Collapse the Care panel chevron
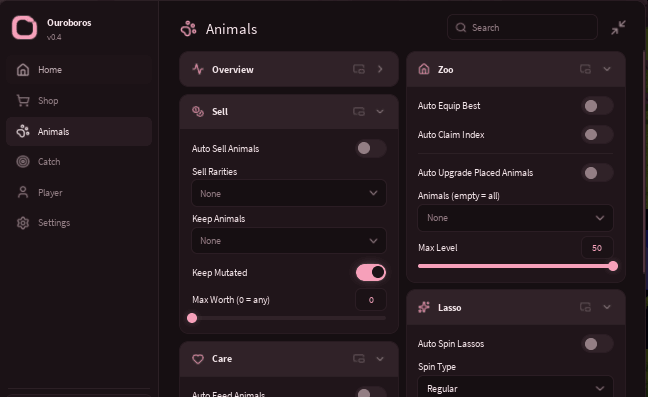The width and height of the screenshot is (648, 397). coord(380,359)
